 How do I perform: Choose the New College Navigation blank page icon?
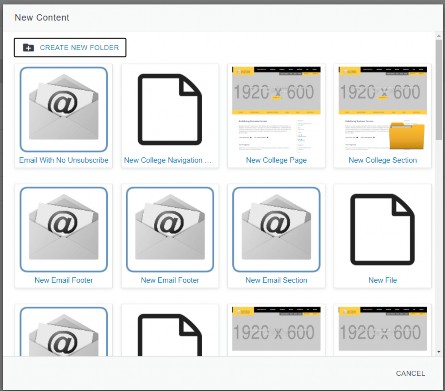170,109
